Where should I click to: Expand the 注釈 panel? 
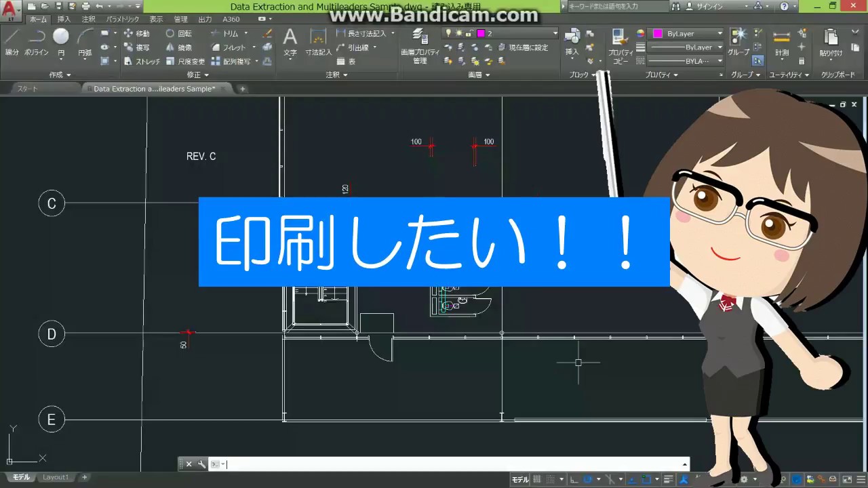[336, 75]
